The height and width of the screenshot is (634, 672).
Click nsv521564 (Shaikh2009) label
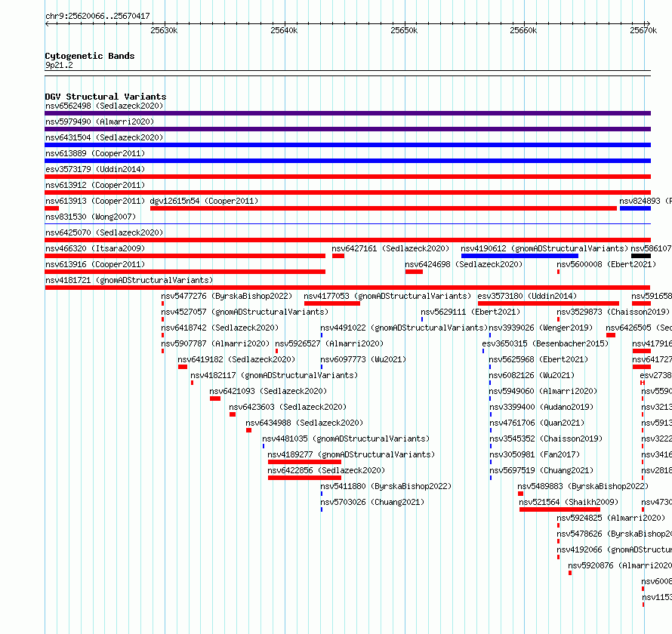pos(569,502)
